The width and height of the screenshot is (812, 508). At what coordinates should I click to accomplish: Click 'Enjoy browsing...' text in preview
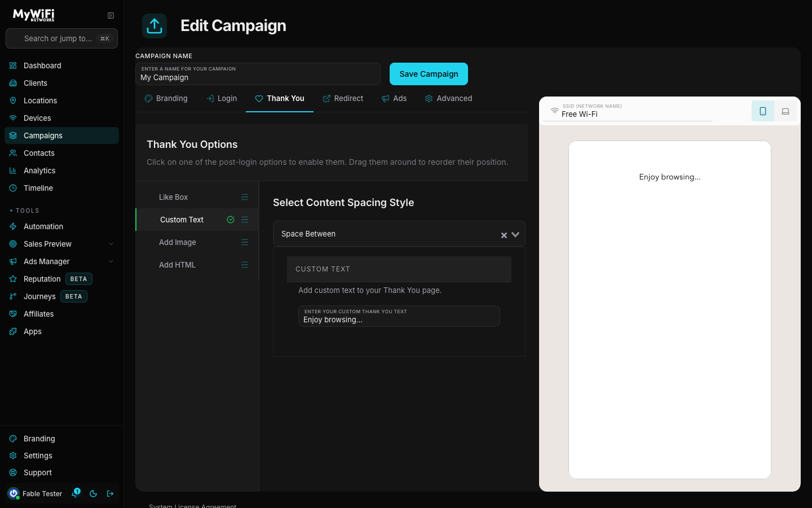pyautogui.click(x=670, y=177)
